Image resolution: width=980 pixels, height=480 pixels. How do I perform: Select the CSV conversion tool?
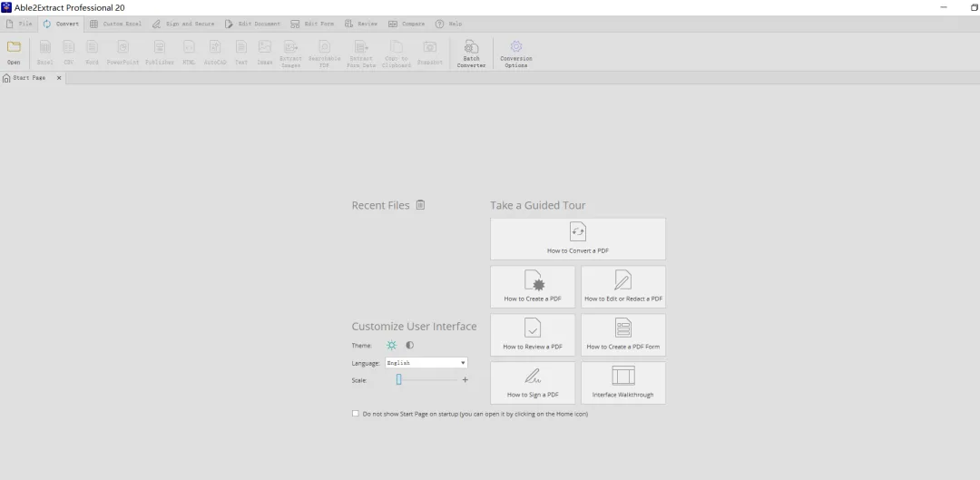click(69, 53)
